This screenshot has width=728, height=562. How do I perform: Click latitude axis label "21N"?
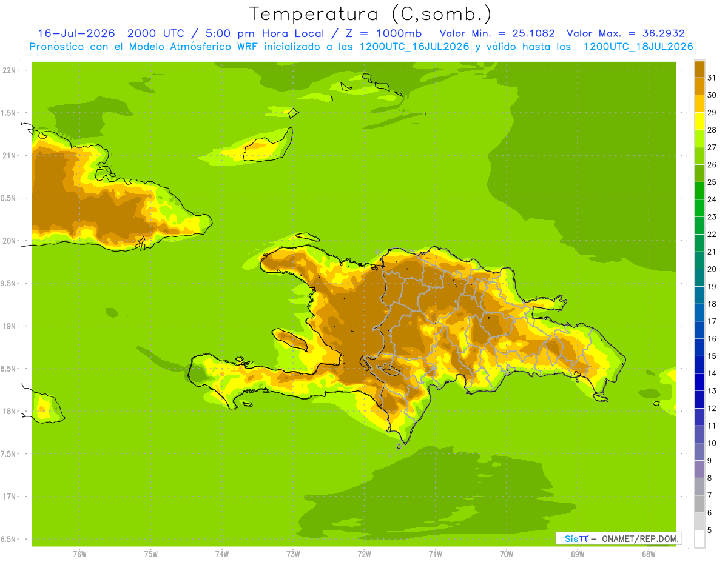tap(10, 155)
